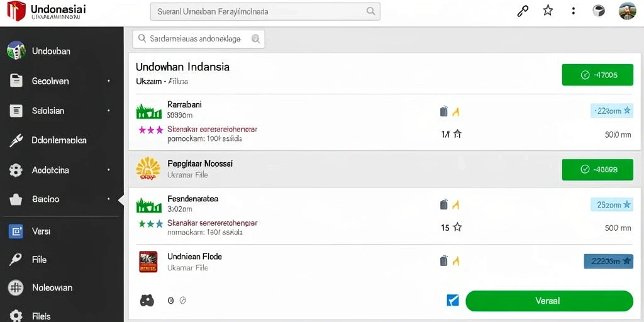The height and width of the screenshot is (322, 644).
Task: Expand the Selolsian submenu dot
Action: 108,111
